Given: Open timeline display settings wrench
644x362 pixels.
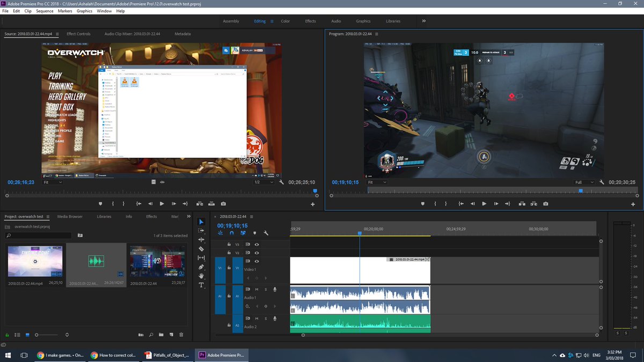Looking at the screenshot, I should click(x=266, y=233).
